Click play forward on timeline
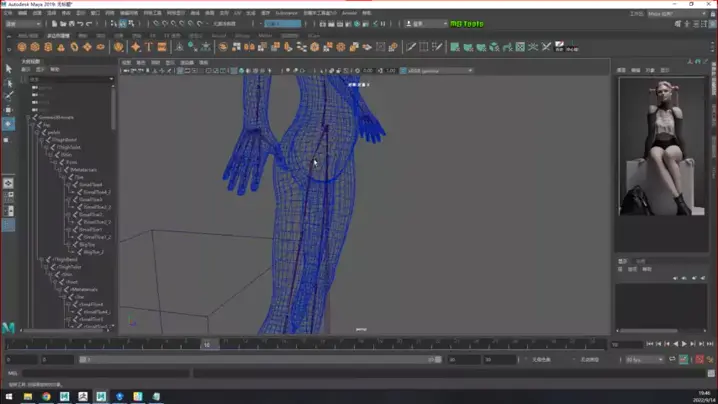The width and height of the screenshot is (718, 404). click(684, 344)
